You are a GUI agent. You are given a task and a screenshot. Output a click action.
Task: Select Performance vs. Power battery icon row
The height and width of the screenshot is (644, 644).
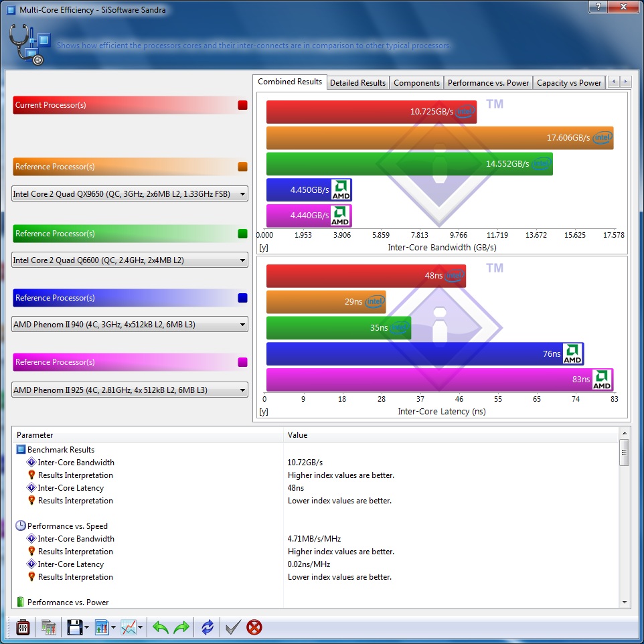click(19, 602)
